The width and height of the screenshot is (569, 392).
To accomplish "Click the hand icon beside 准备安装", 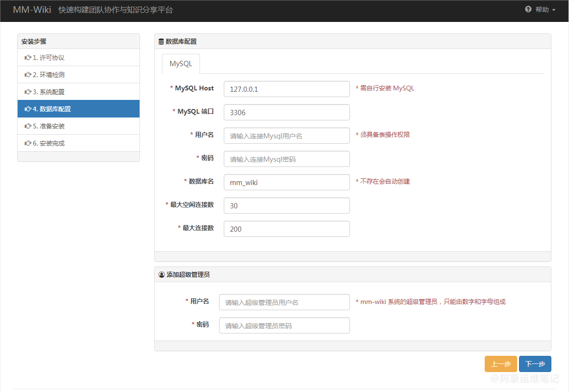I will tap(28, 126).
